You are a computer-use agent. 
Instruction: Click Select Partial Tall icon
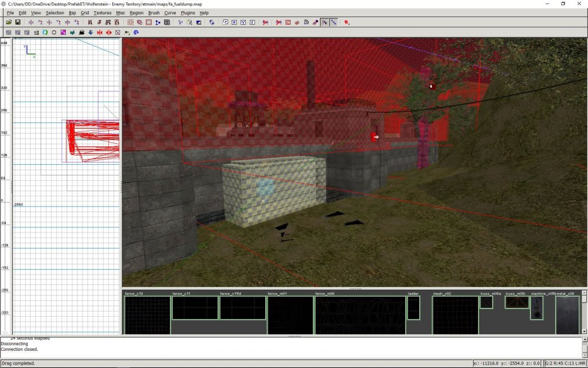click(x=108, y=22)
